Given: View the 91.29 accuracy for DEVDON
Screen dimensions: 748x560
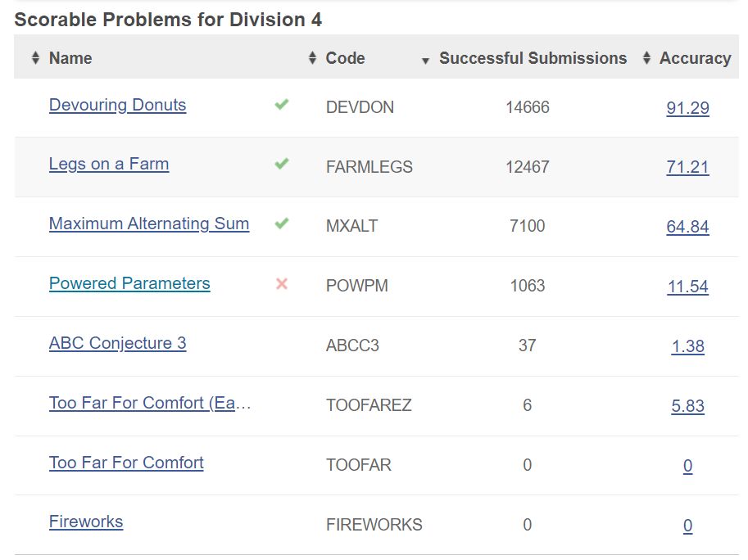Looking at the screenshot, I should click(x=687, y=108).
